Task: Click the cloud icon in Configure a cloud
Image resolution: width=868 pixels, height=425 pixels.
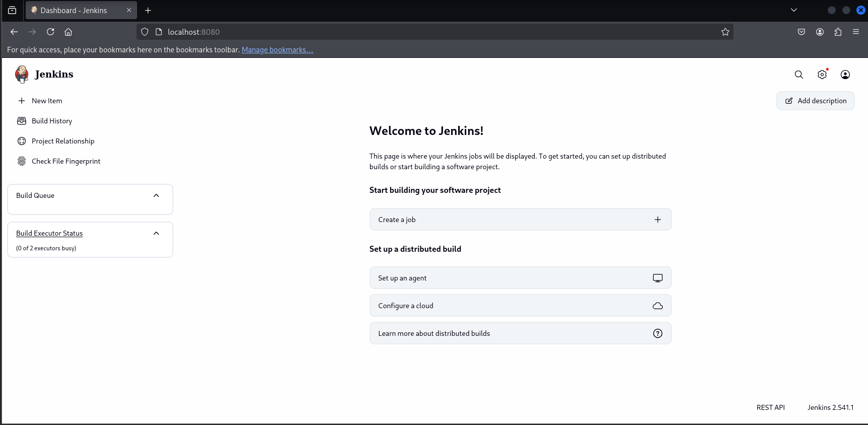Action: (x=658, y=306)
